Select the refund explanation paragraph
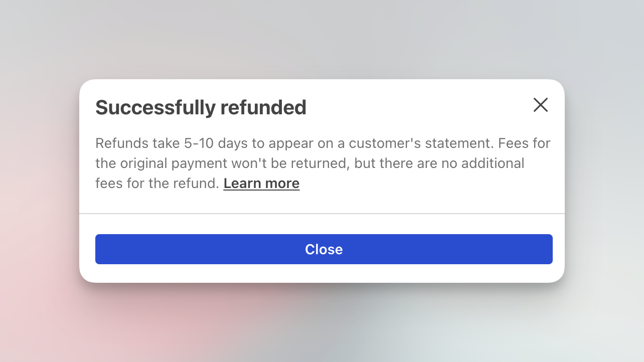 [x=323, y=163]
